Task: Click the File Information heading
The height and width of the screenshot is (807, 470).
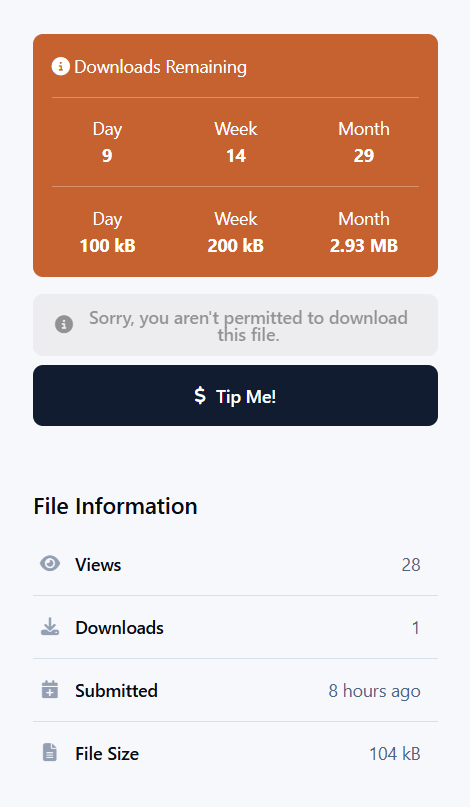Action: [115, 506]
